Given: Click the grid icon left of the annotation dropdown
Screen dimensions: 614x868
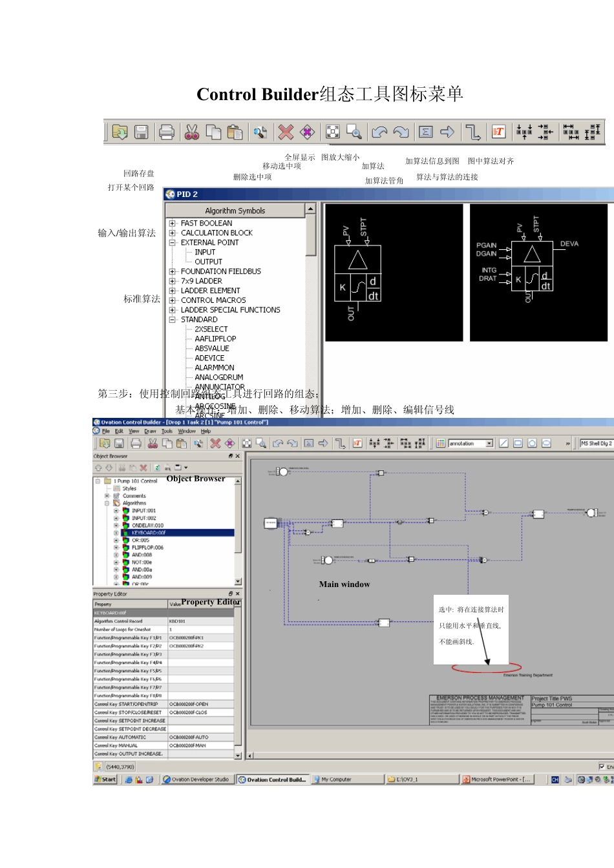Looking at the screenshot, I should [441, 444].
